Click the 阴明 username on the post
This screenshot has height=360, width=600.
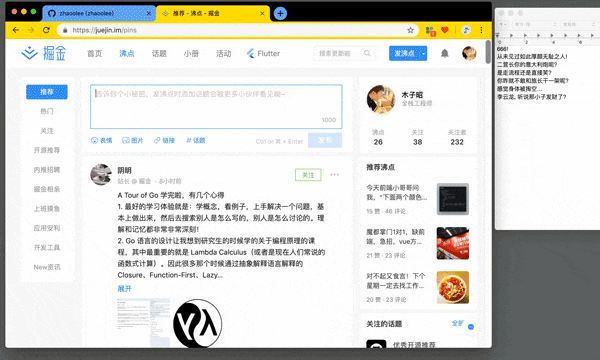click(x=124, y=170)
